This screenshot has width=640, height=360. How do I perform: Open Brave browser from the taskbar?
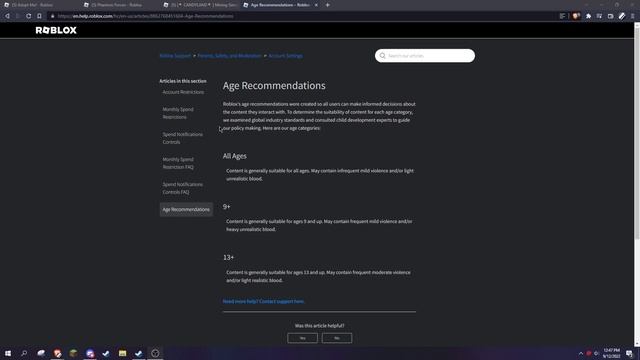click(x=57, y=353)
